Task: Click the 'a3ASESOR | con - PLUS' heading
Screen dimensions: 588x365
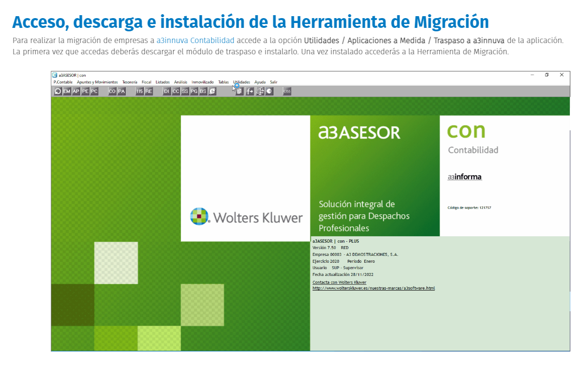Action: (336, 241)
